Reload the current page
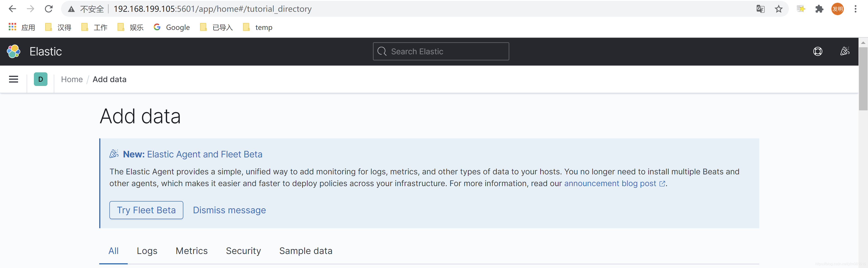The height and width of the screenshot is (268, 868). click(49, 9)
